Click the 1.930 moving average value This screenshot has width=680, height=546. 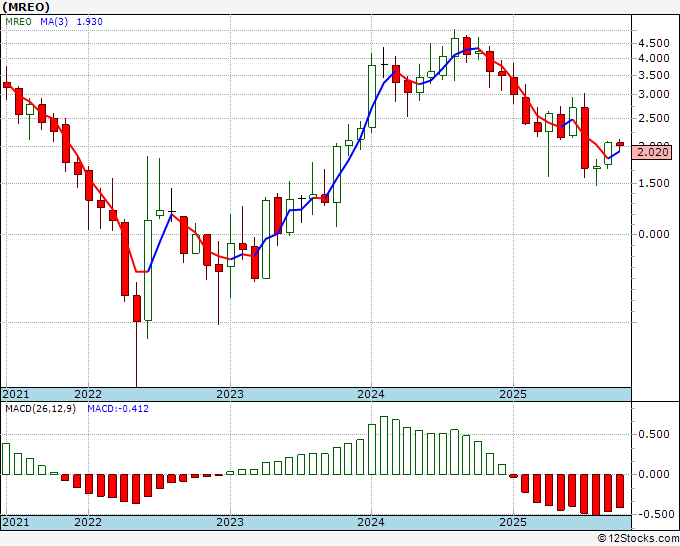click(x=90, y=21)
